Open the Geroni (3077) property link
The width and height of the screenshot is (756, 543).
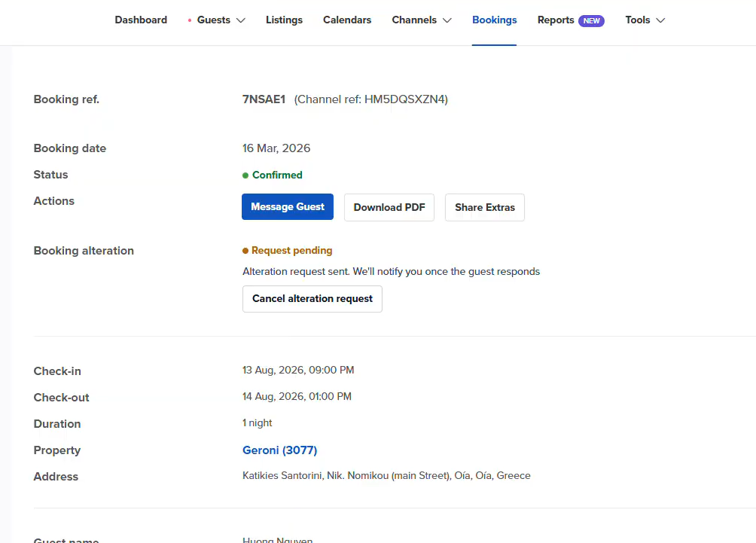(279, 450)
